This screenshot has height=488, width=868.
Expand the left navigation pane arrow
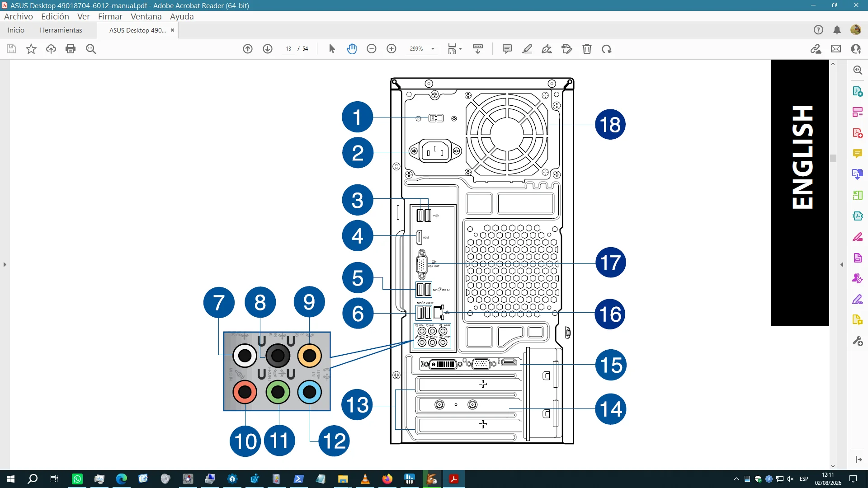pyautogui.click(x=5, y=264)
